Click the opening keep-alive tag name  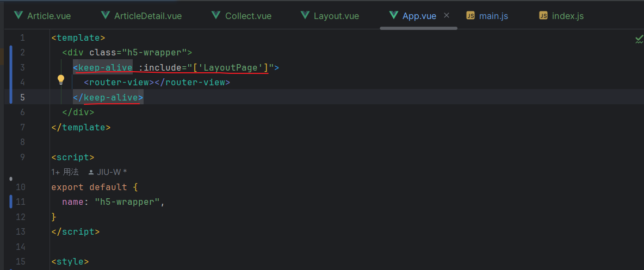[x=106, y=67]
